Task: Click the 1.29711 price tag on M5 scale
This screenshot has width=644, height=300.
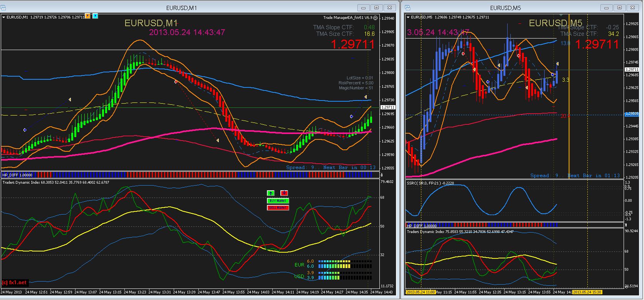Action: (x=632, y=70)
